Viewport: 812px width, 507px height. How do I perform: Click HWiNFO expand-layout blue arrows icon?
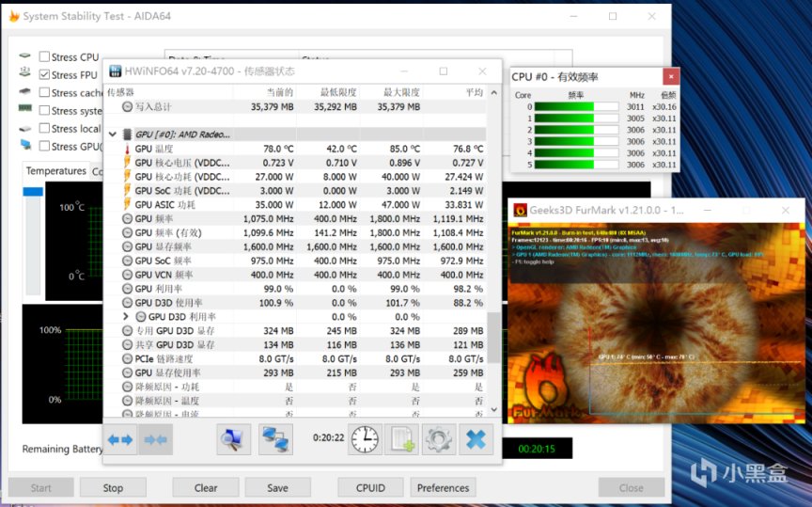coord(120,439)
